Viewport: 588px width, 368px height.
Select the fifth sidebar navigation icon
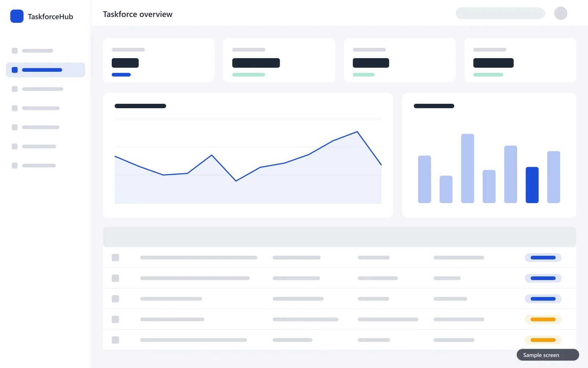(x=15, y=127)
